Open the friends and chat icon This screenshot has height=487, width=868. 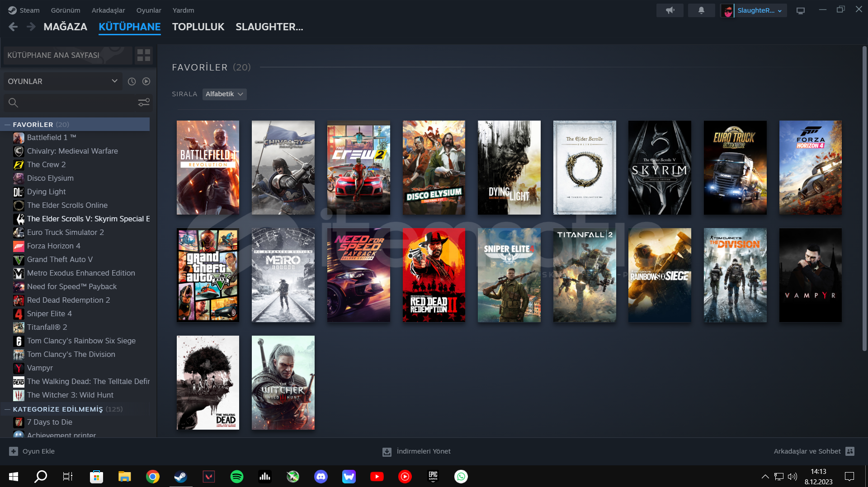(850, 451)
